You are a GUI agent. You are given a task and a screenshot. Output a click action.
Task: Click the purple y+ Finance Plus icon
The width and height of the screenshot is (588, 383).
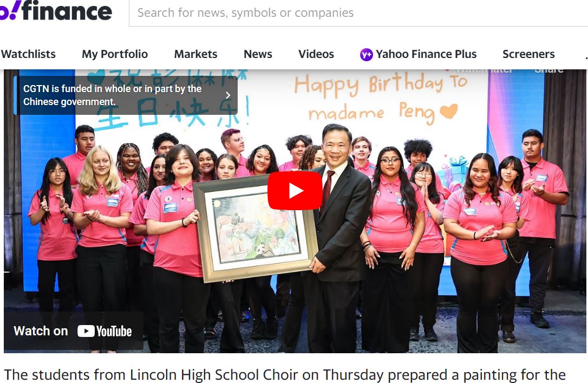point(366,54)
